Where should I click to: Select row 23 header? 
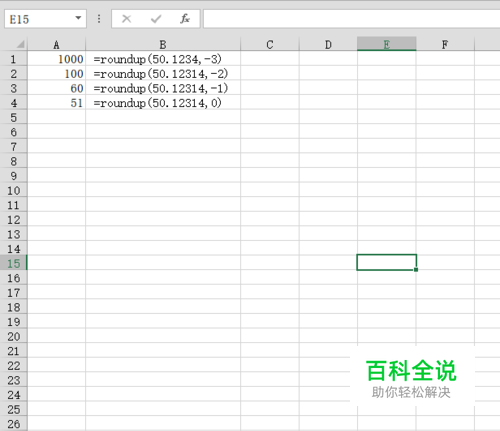13,380
